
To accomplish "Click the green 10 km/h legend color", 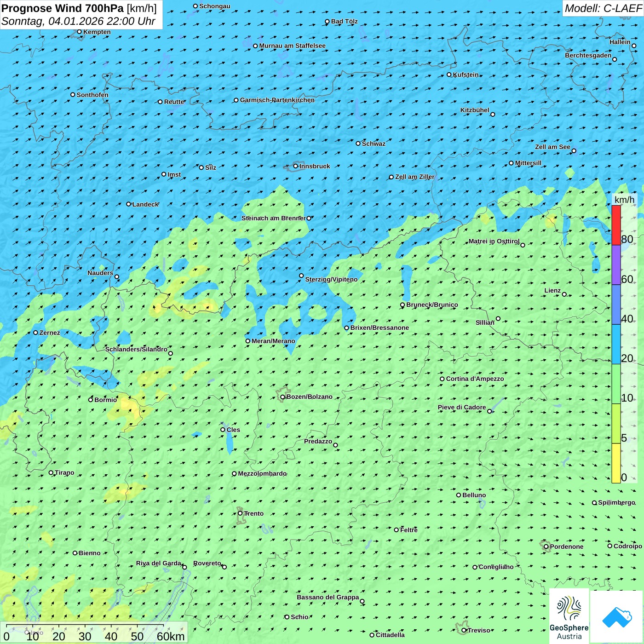I will pos(616,384).
